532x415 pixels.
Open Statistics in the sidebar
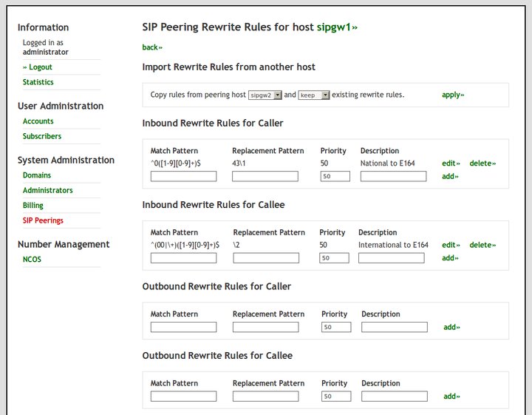click(x=38, y=82)
